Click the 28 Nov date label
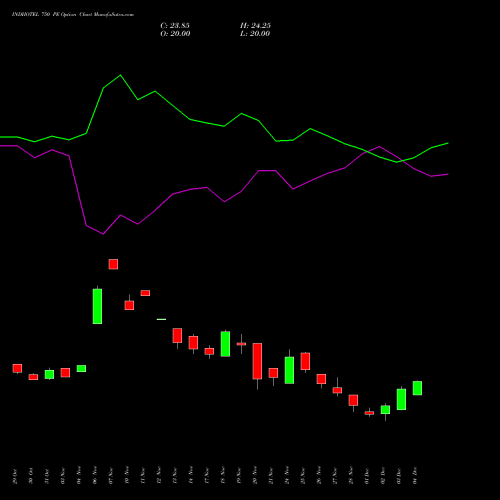This screenshot has height=500, width=500. (351, 476)
